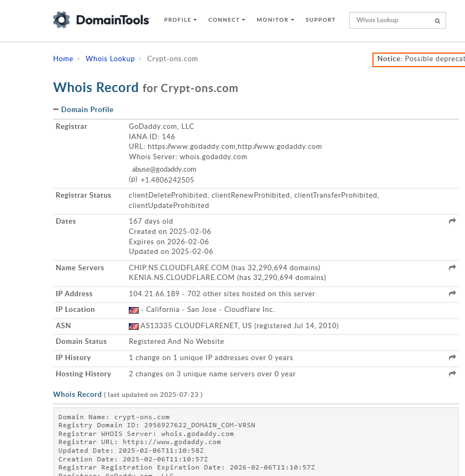Click the Updated Date raw line
The height and width of the screenshot is (476, 465).
coord(131,451)
